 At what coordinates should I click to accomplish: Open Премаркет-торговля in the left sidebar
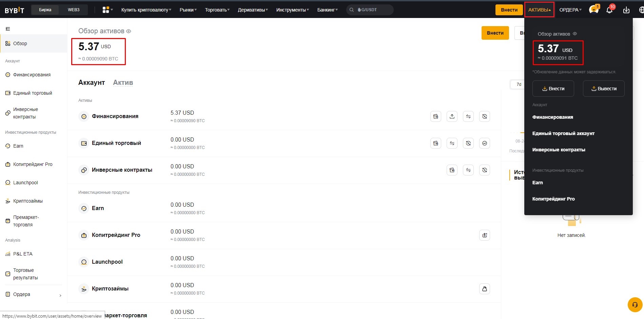(34, 221)
